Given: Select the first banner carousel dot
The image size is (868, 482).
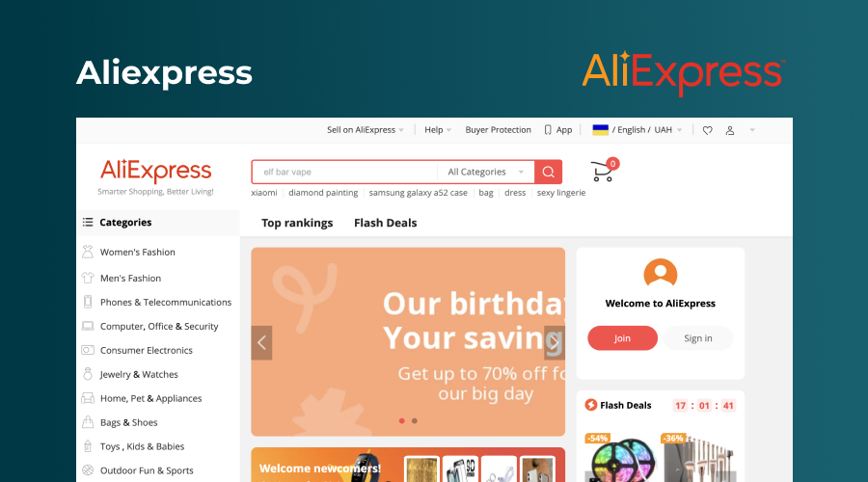Looking at the screenshot, I should [402, 421].
